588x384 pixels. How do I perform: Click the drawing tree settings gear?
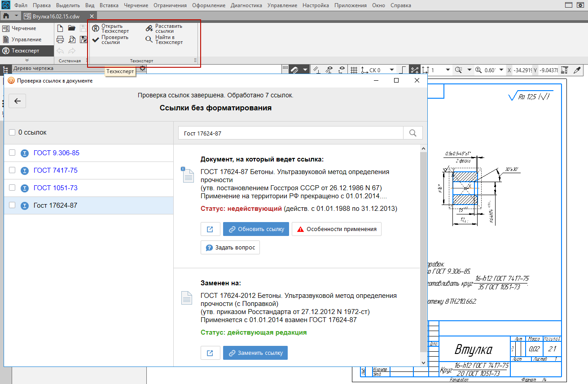(142, 68)
